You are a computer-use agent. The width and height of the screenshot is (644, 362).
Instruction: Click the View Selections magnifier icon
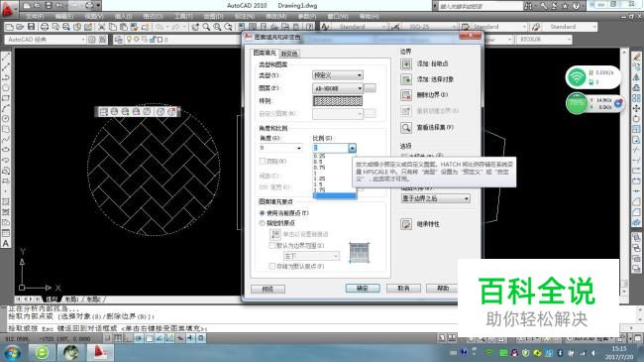click(x=406, y=128)
